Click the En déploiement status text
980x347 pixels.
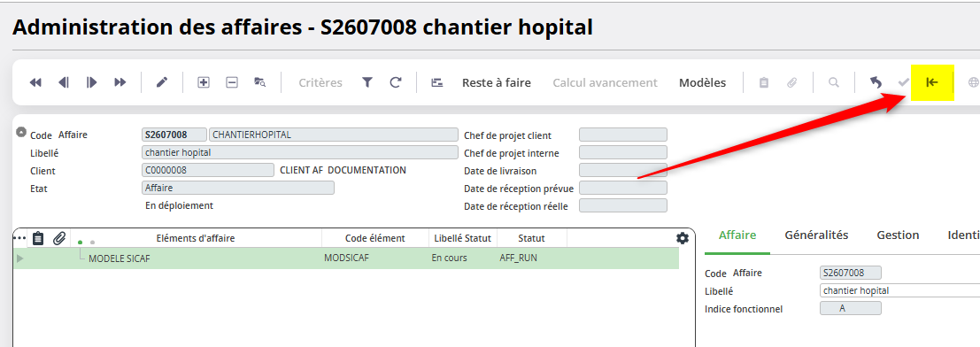179,205
